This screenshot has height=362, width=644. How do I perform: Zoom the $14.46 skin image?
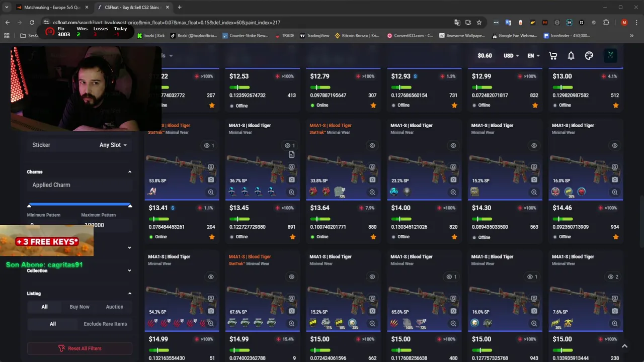coord(615,192)
